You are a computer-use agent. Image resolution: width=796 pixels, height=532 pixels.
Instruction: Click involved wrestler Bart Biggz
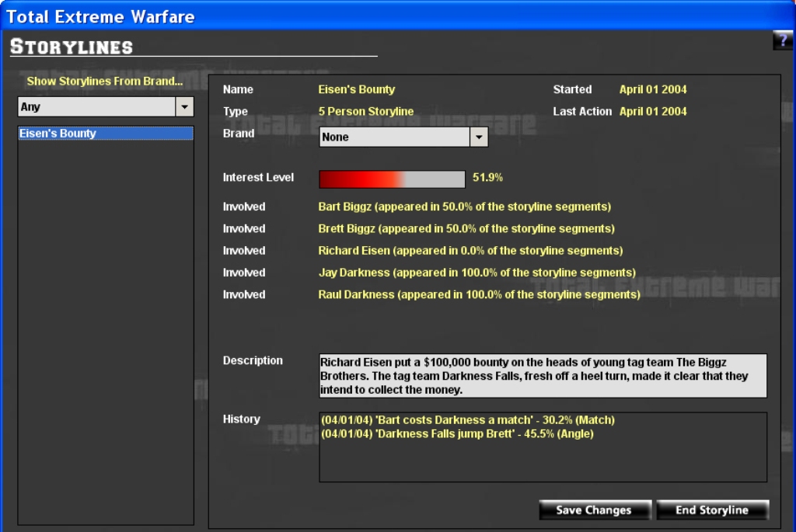(x=464, y=207)
